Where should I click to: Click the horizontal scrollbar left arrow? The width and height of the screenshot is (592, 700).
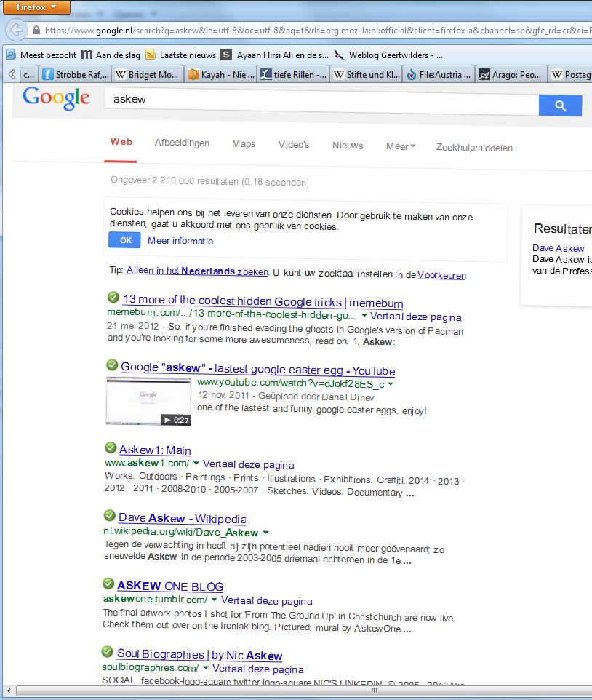click(9, 691)
